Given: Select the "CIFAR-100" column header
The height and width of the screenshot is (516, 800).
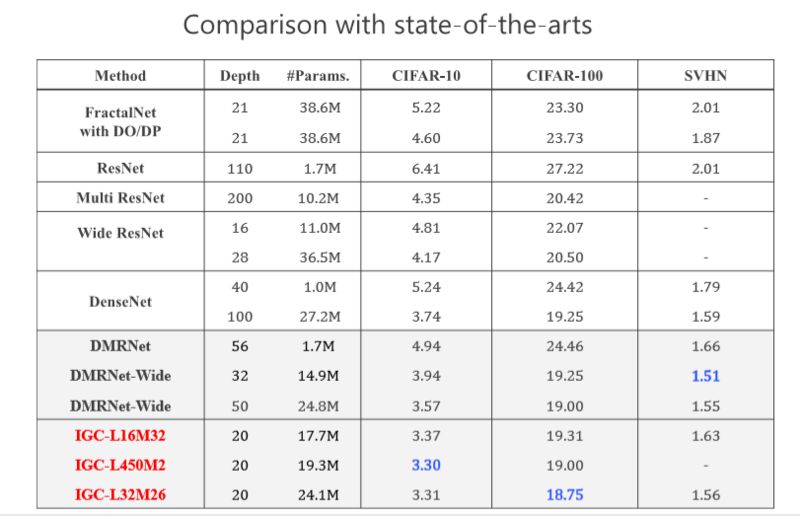Looking at the screenshot, I should (565, 76).
